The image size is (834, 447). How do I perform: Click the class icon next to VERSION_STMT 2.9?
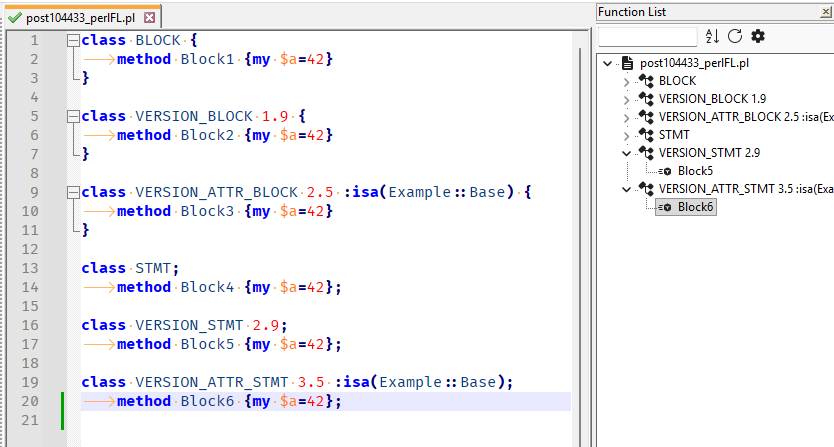645,153
